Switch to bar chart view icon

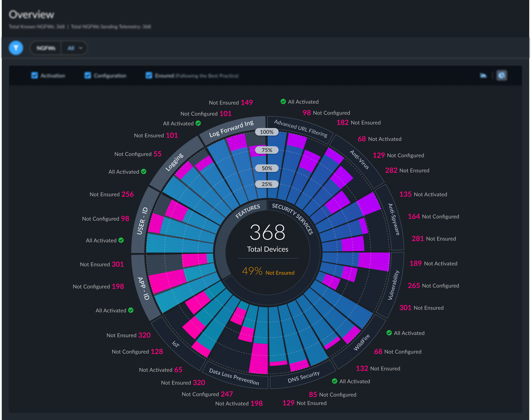(483, 76)
